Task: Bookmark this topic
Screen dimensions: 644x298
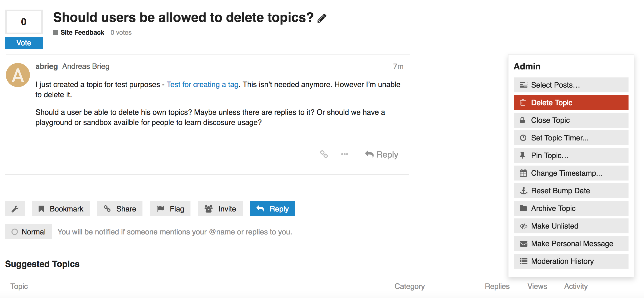Action: pyautogui.click(x=61, y=209)
